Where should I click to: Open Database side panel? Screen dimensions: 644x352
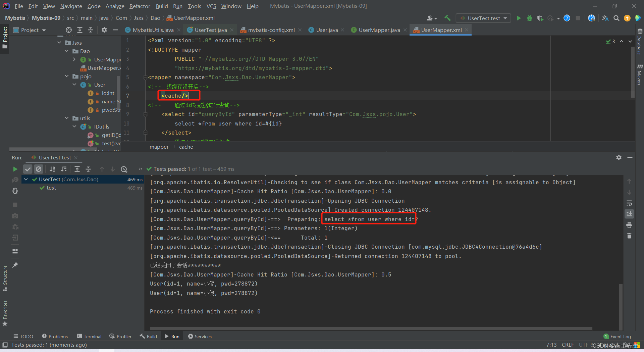click(x=639, y=42)
